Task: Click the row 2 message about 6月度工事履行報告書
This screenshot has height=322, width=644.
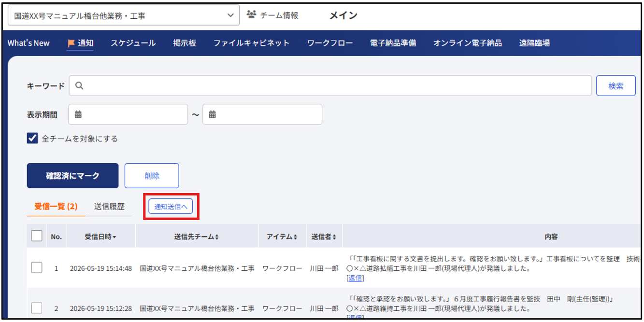Action: point(480,303)
